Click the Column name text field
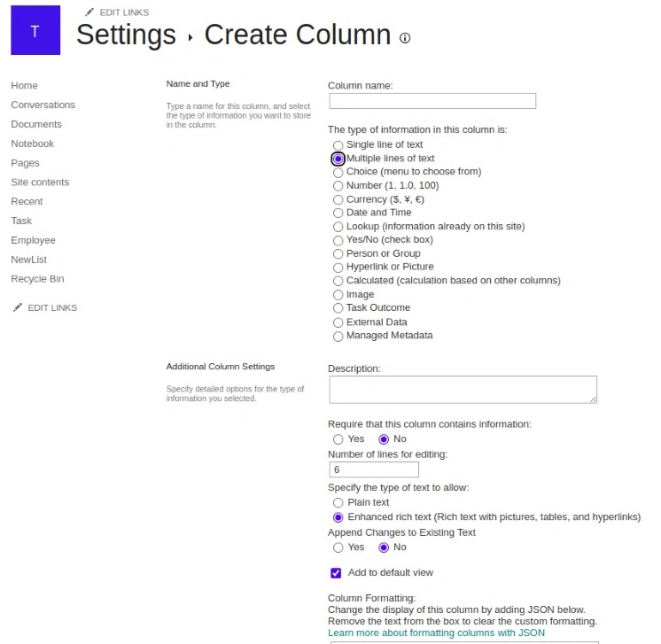Image resolution: width=661 pixels, height=644 pixels. [432, 101]
